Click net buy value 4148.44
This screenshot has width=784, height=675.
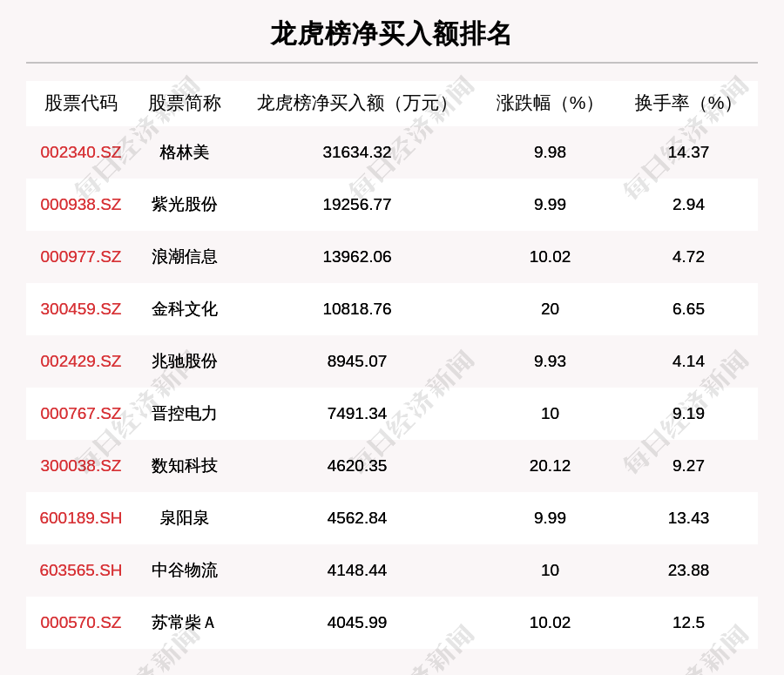point(357,570)
